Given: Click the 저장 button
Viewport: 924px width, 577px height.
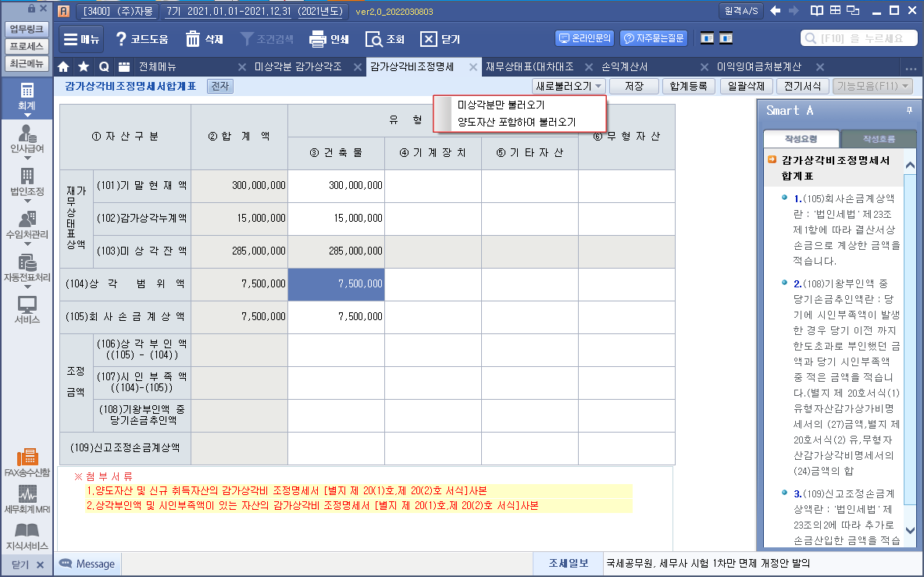Looking at the screenshot, I should pos(634,86).
